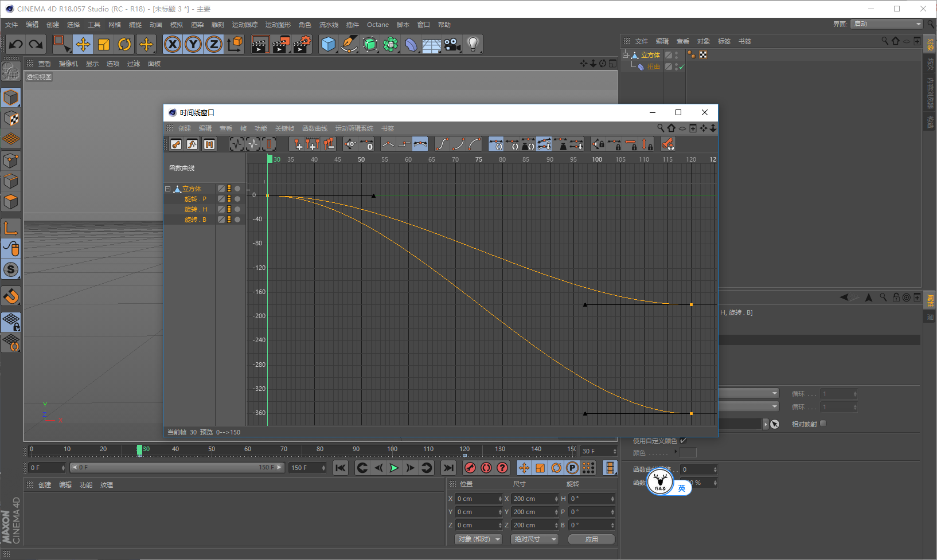Open the Floor environment objects icon
The width and height of the screenshot is (937, 560).
pos(432,44)
